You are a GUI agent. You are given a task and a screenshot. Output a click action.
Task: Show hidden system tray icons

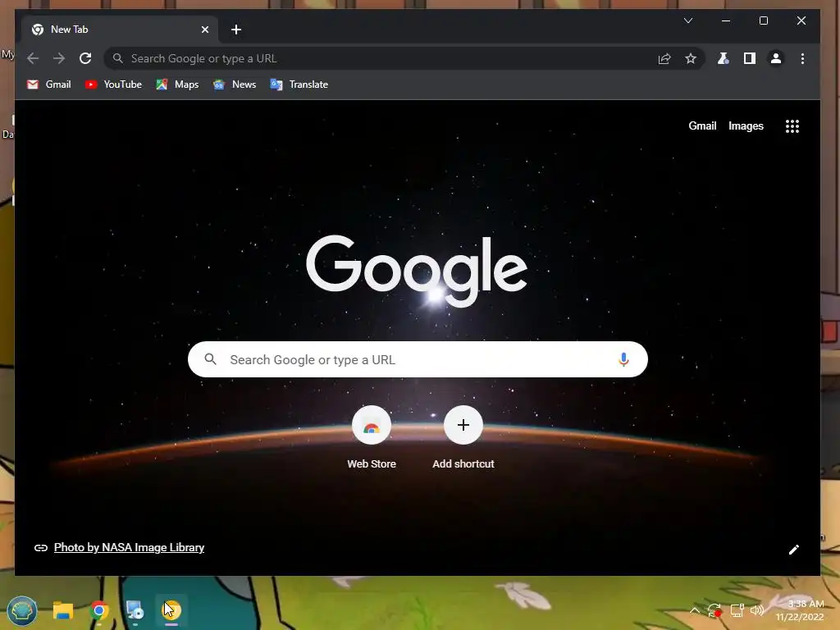tap(694, 610)
